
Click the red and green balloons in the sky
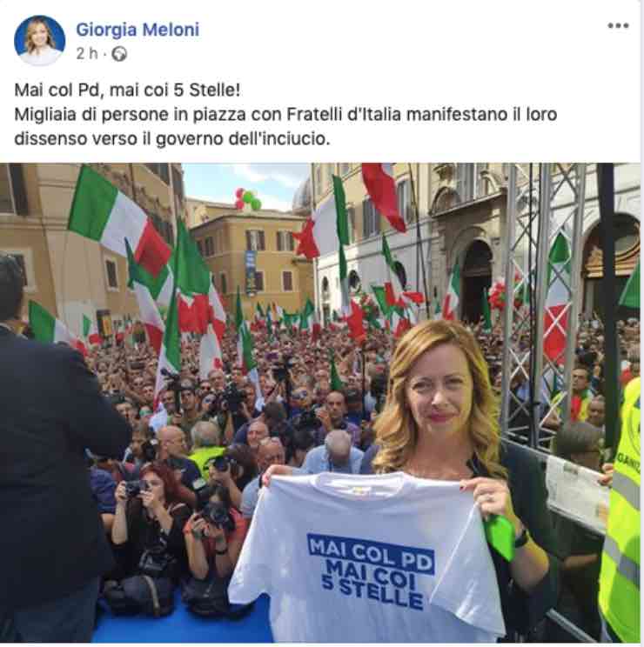247,198
